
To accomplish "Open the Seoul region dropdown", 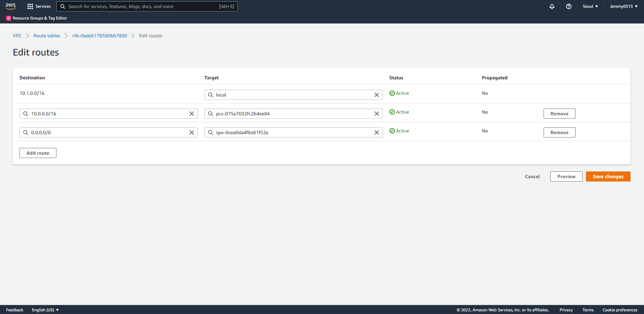I will (590, 6).
